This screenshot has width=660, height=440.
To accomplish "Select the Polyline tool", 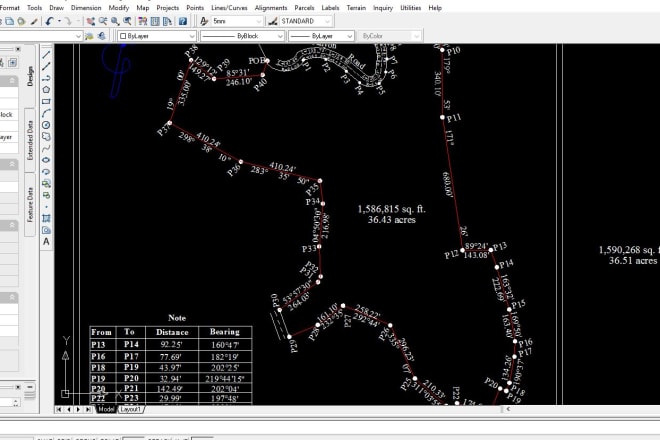I will coord(46,78).
